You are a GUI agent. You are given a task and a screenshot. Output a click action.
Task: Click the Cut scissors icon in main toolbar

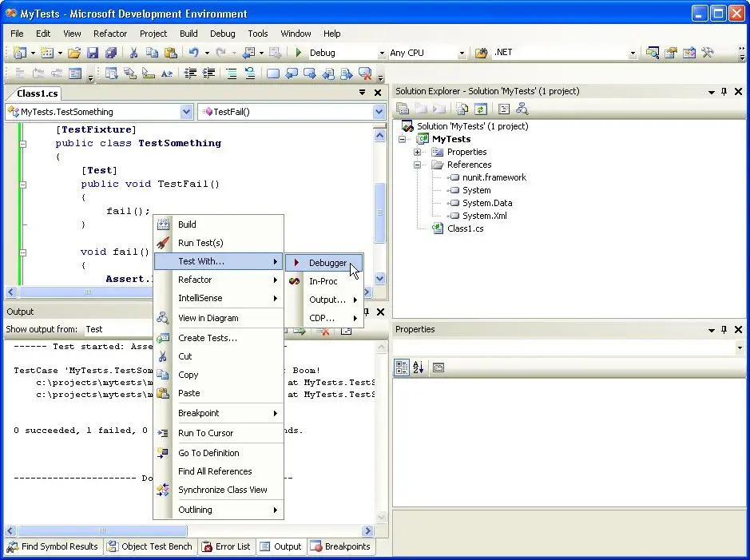click(x=133, y=53)
